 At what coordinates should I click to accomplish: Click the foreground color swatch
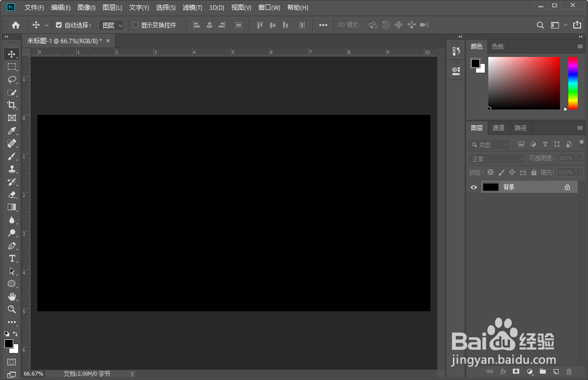pyautogui.click(x=8, y=343)
